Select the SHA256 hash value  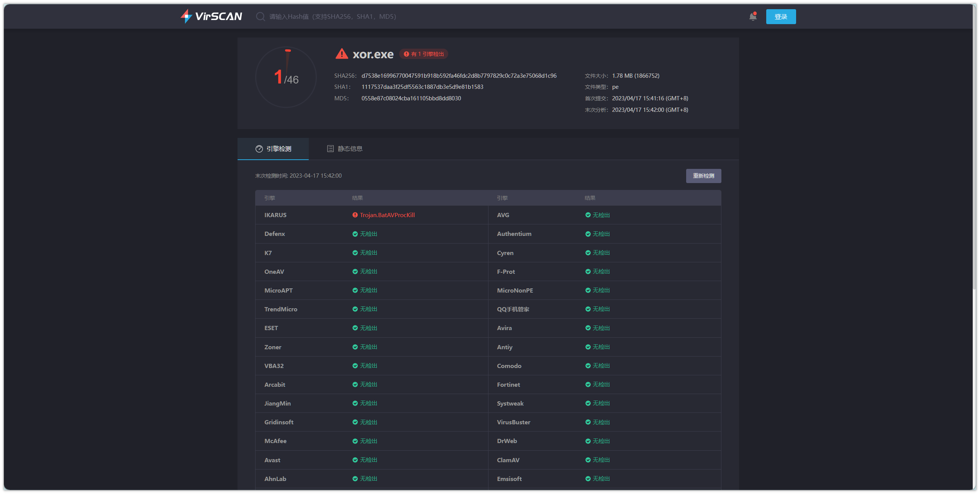pos(459,76)
